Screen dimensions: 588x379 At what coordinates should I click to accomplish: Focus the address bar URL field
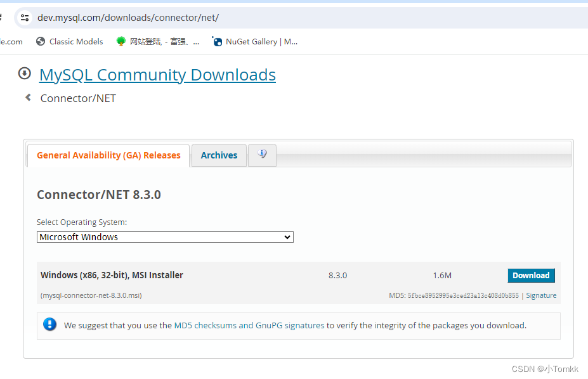point(254,18)
